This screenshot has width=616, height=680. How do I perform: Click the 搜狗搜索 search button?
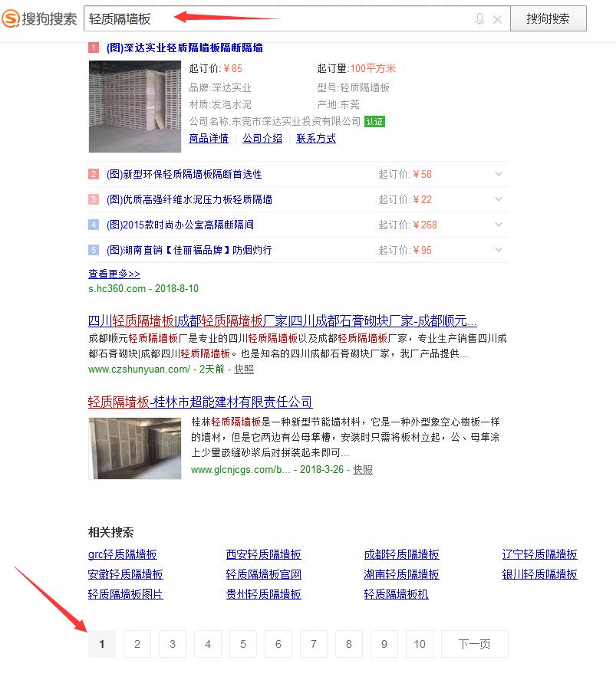[x=548, y=19]
